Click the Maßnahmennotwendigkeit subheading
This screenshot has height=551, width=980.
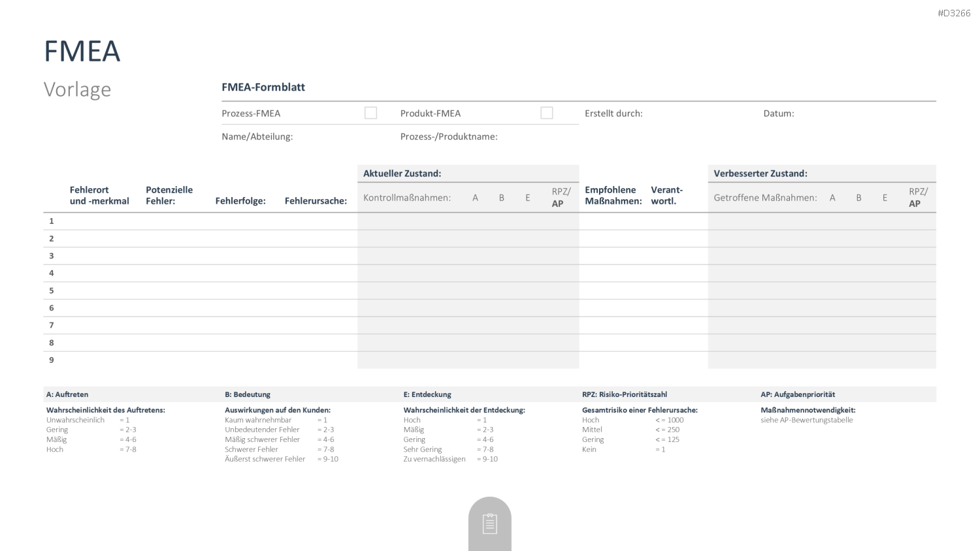click(x=808, y=410)
